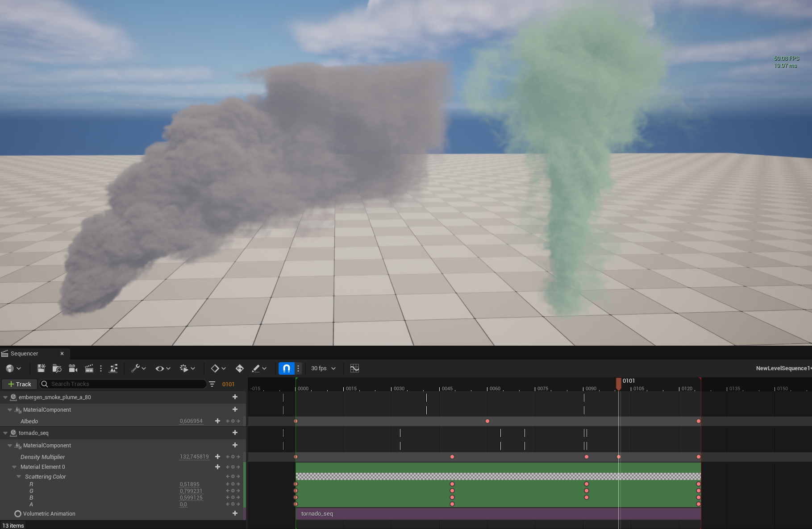
Task: Switch to the Curve Editor view
Action: pos(355,368)
